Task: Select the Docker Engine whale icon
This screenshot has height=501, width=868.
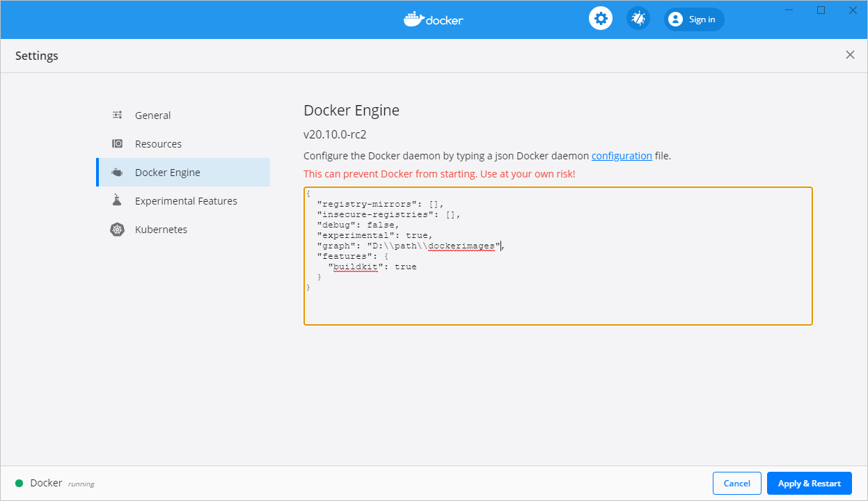Action: (x=117, y=172)
